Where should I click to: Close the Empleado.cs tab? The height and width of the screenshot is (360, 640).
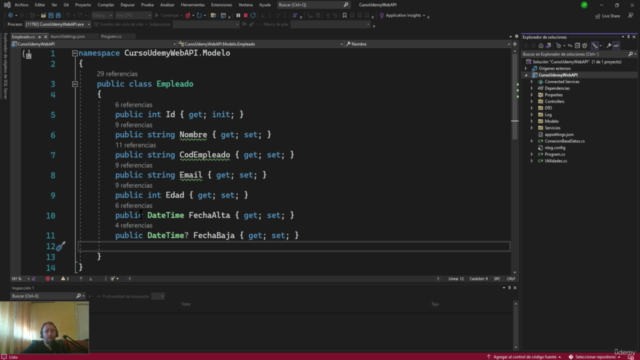(45, 37)
